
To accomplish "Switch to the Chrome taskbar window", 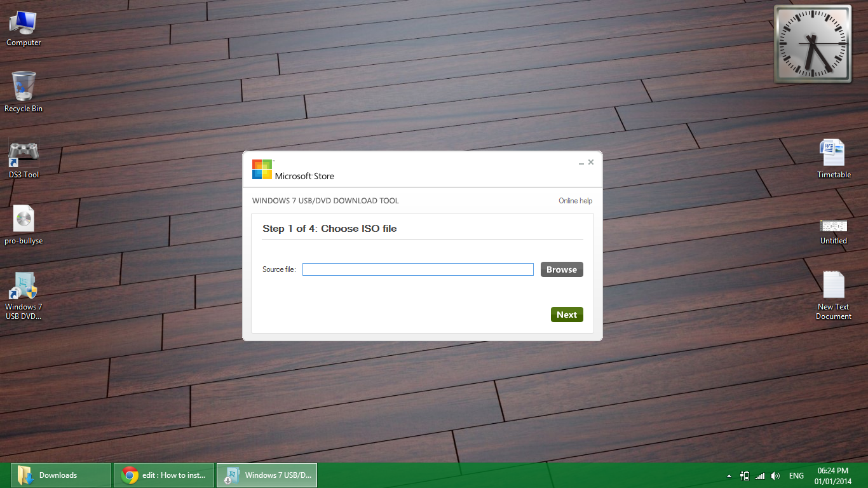I will pos(164,475).
